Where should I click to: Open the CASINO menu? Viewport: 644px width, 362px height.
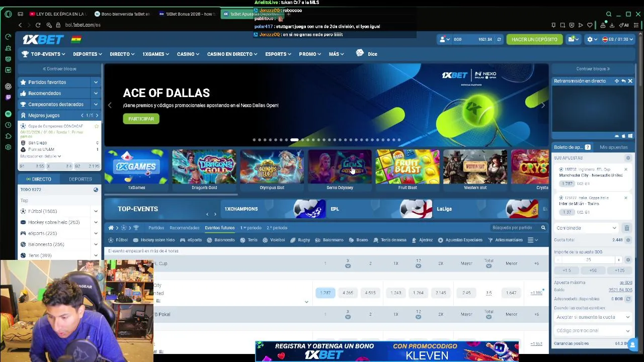188,54
